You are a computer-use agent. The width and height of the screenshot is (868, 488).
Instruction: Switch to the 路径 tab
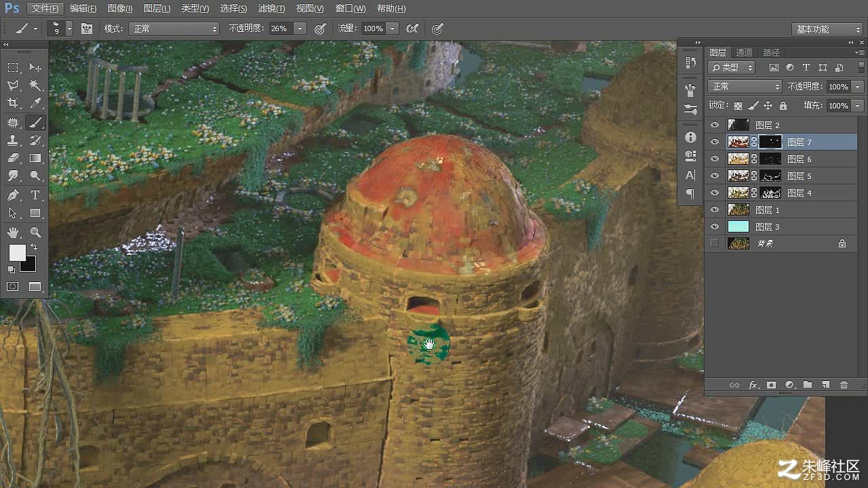coord(771,52)
